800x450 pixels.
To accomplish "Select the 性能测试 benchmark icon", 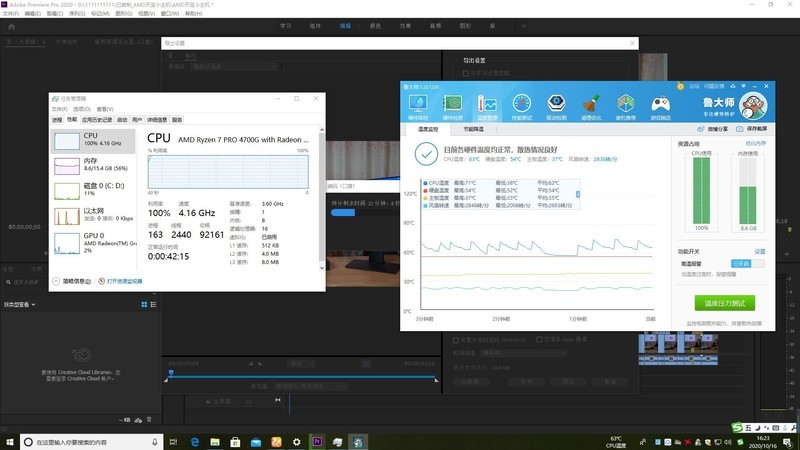I will point(522,107).
